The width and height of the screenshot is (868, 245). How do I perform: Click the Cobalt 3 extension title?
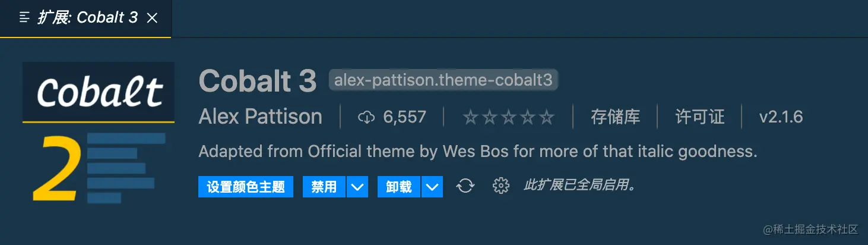(258, 81)
